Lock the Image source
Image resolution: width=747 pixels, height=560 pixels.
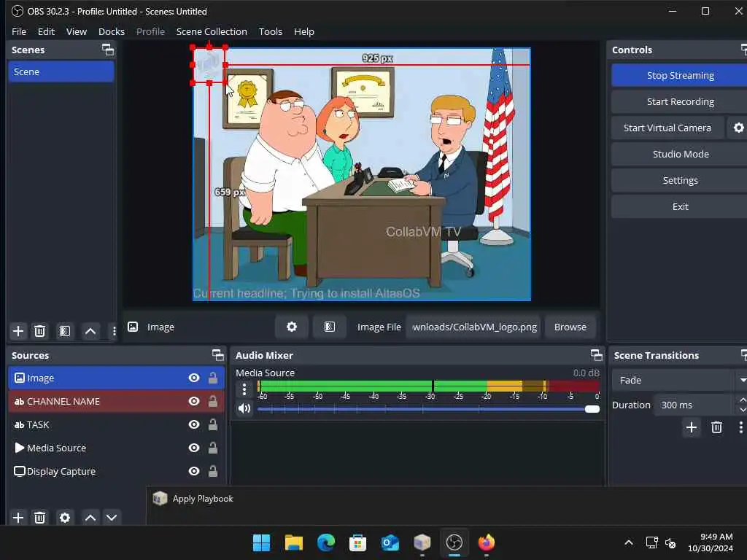point(213,378)
